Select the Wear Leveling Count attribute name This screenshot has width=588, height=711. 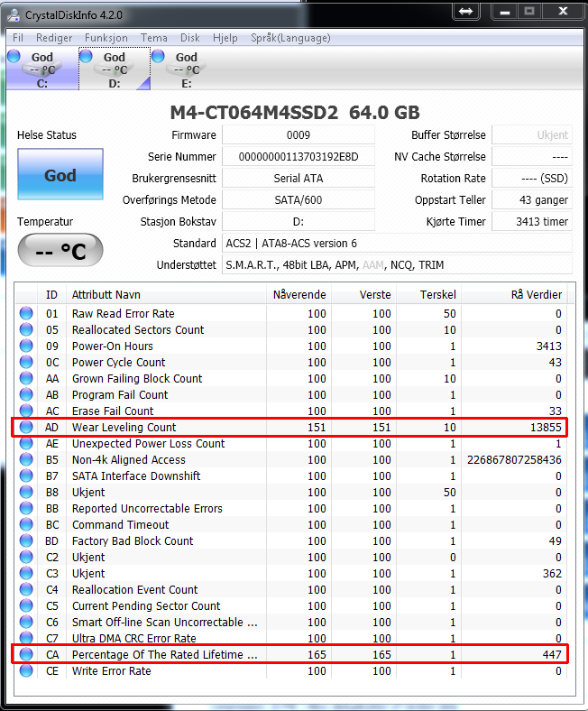[x=124, y=427]
